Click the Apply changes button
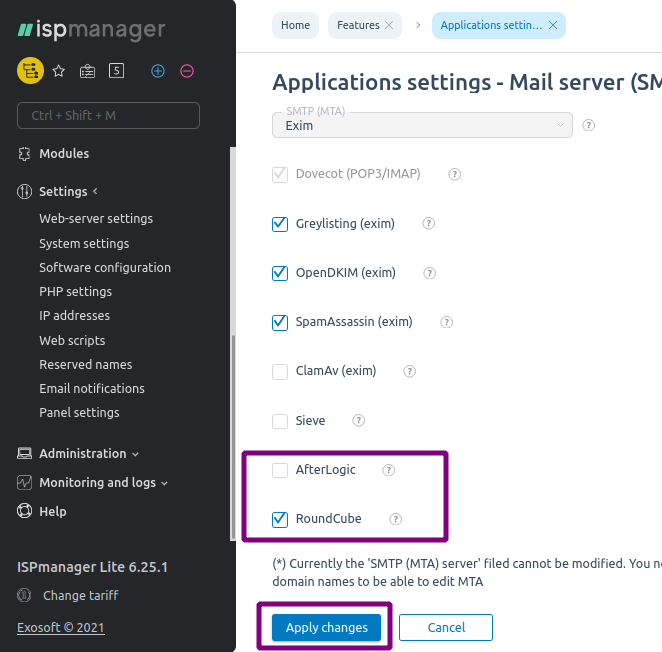 326,628
